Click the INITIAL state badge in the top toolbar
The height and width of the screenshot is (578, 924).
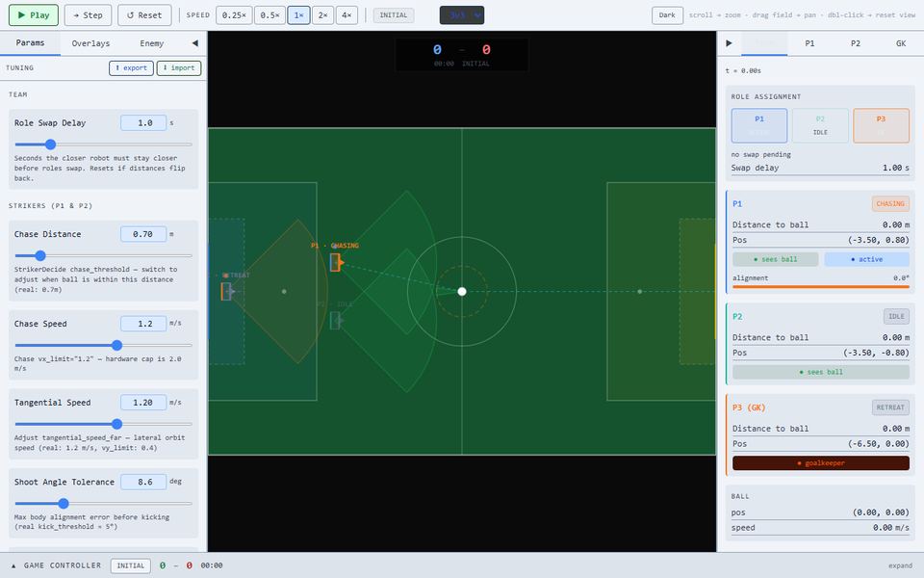point(394,14)
